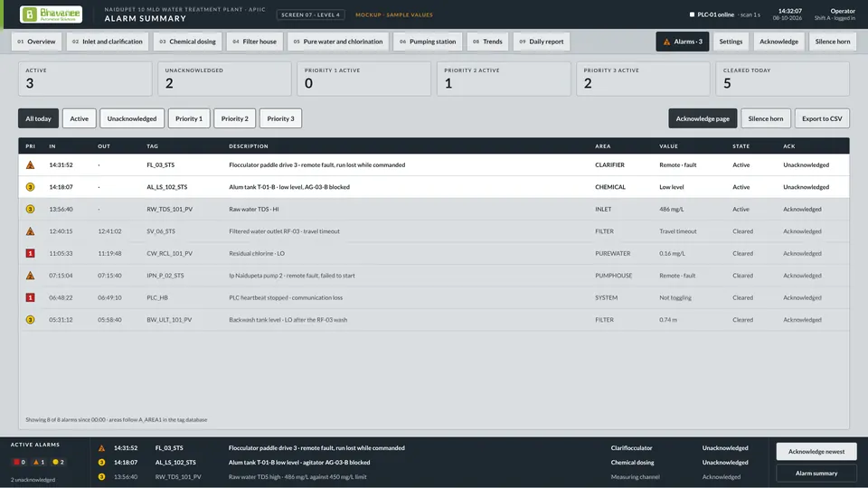Show only Priority 2 alarms
Image resolution: width=868 pixels, height=488 pixels.
point(235,118)
